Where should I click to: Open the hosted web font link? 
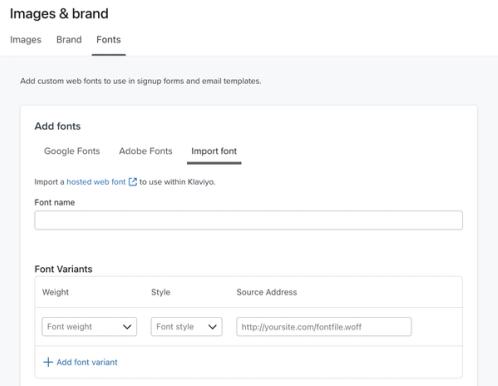(x=96, y=182)
